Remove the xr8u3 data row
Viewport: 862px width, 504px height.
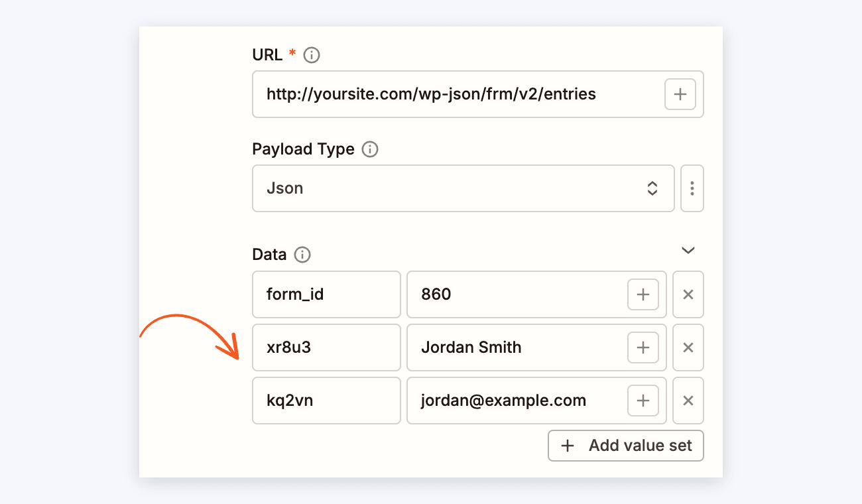[688, 347]
